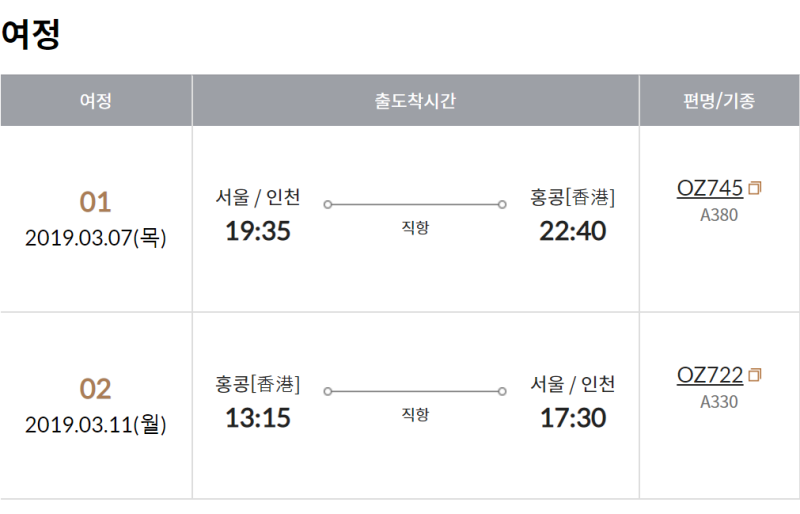Click the 17:30 arrival time
This screenshot has height=514, width=800.
click(x=573, y=418)
